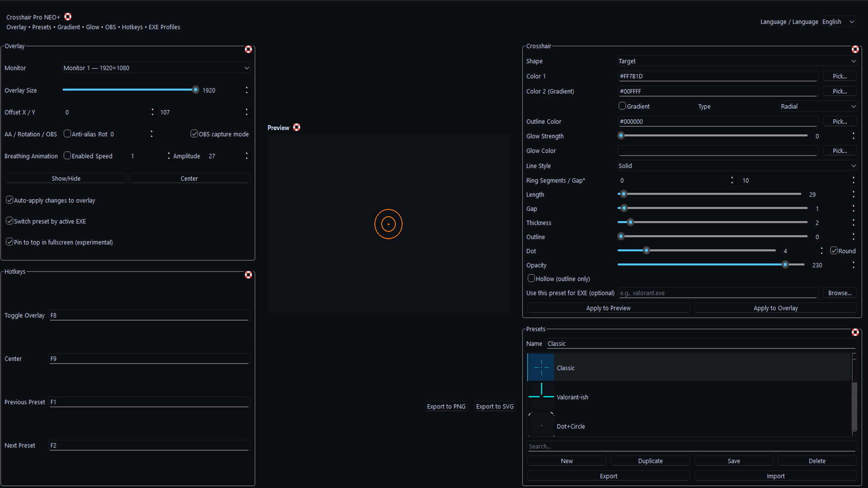This screenshot has width=868, height=488.
Task: Open the Overlay panel help icon
Action: coord(248,49)
